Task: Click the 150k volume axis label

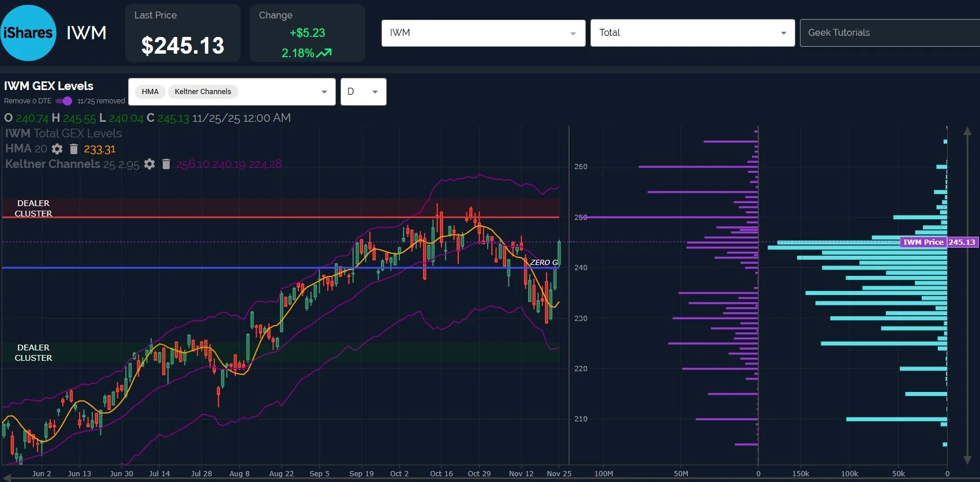Action: point(801,473)
